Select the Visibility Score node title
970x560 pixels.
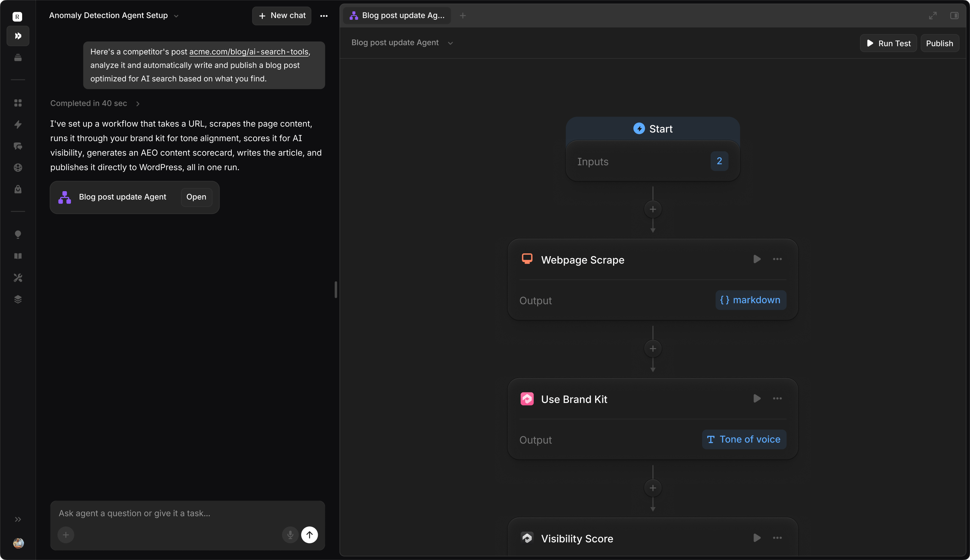(577, 539)
